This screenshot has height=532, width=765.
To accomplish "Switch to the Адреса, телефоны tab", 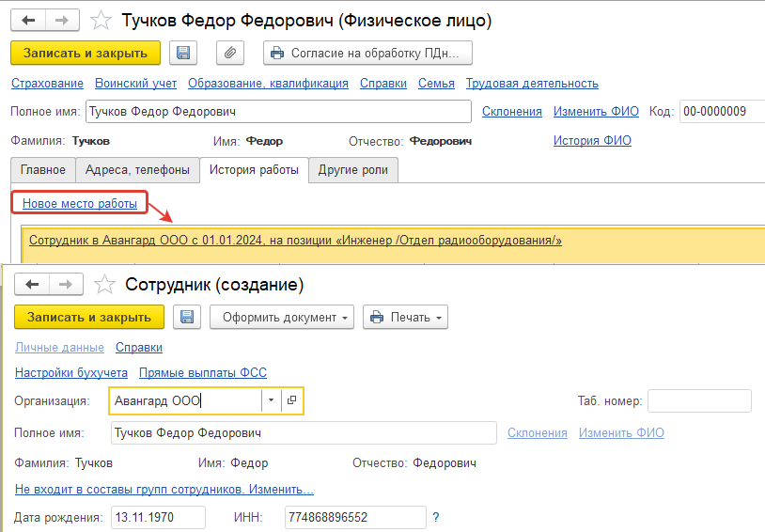I will pyautogui.click(x=137, y=170).
